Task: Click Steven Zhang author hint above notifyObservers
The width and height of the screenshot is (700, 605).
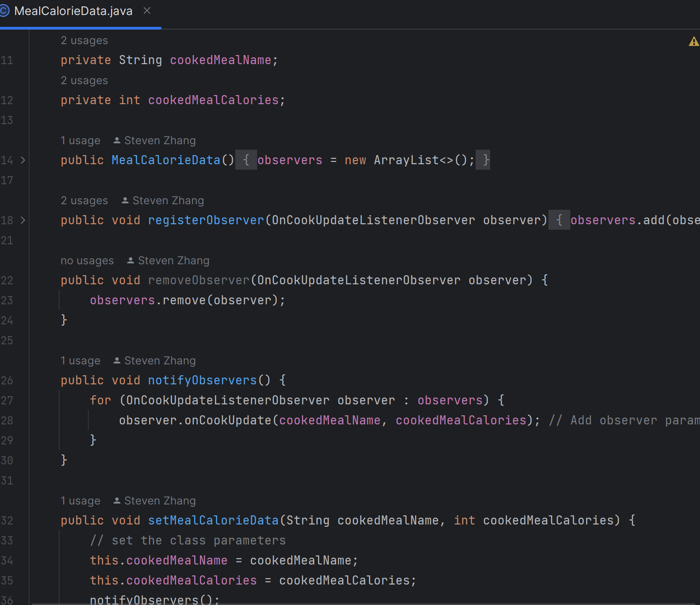Action: point(155,361)
